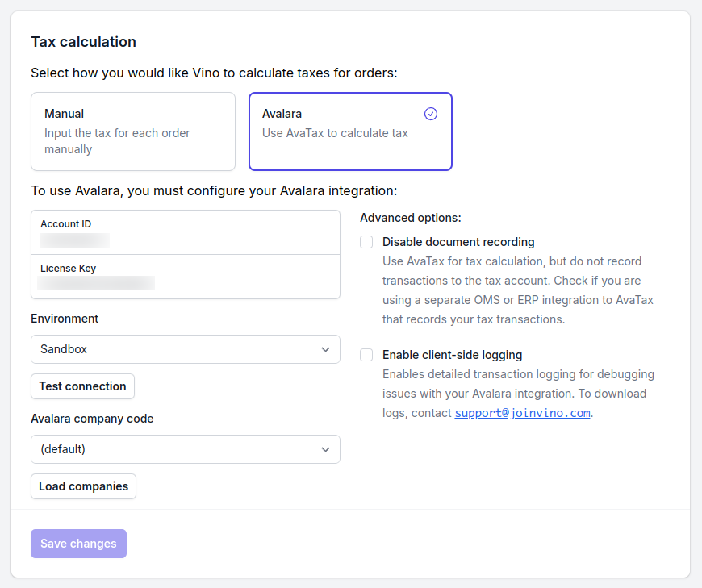Click the Avalara company code field label

point(92,419)
